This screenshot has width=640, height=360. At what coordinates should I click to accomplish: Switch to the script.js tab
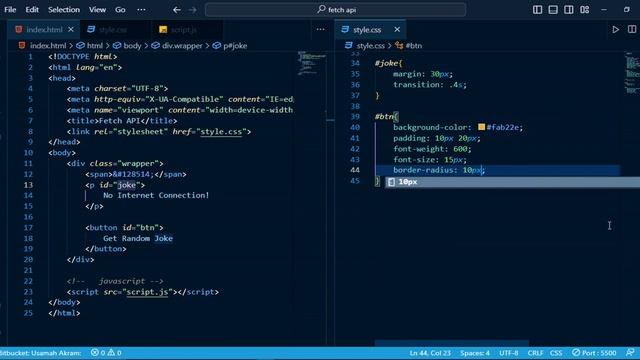click(184, 29)
